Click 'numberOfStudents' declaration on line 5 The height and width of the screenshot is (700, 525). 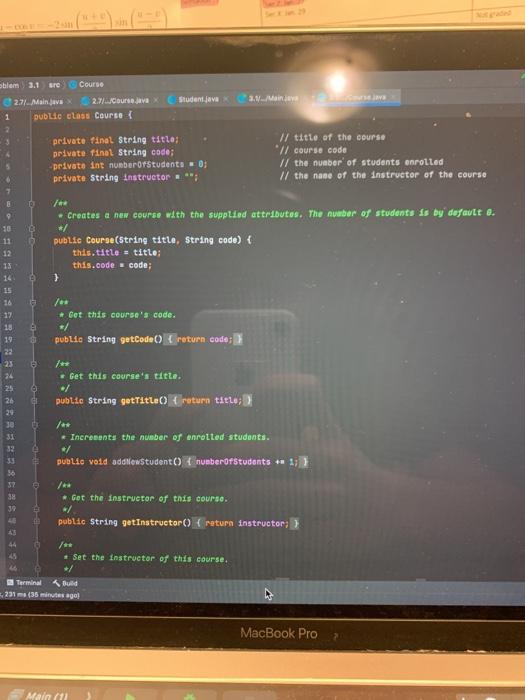click(x=146, y=165)
